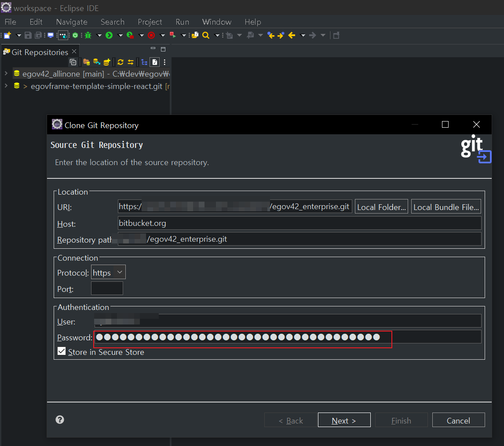Click the Collapse All icon in Git Repositories

(73, 62)
